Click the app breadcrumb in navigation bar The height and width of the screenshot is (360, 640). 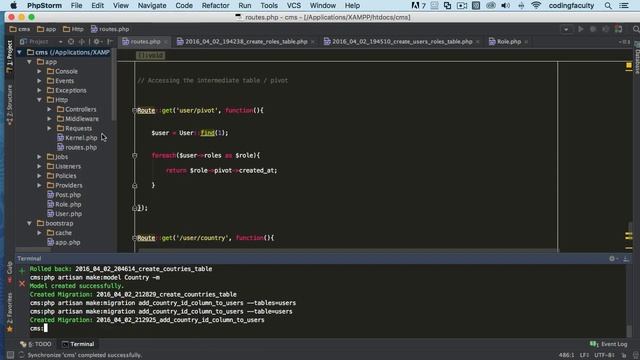(47, 29)
